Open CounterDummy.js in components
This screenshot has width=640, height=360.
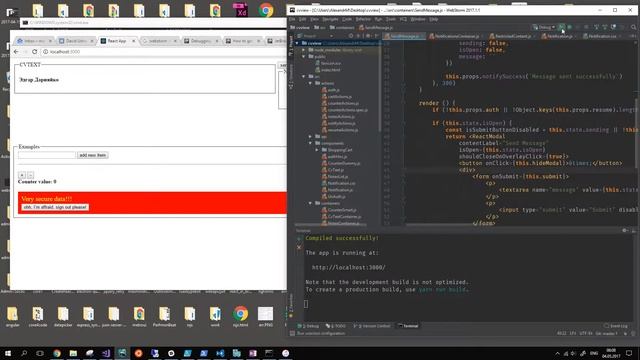click(x=344, y=163)
